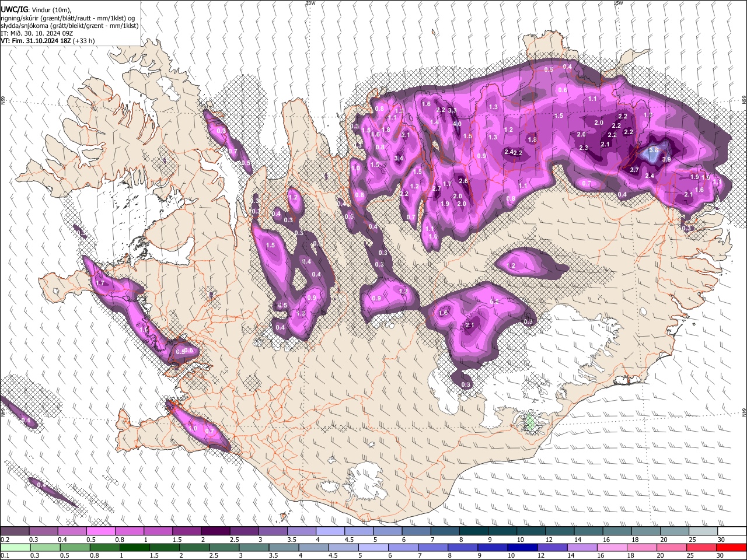Choose the light pink swatch between 16 and 18

pyautogui.click(x=611, y=547)
